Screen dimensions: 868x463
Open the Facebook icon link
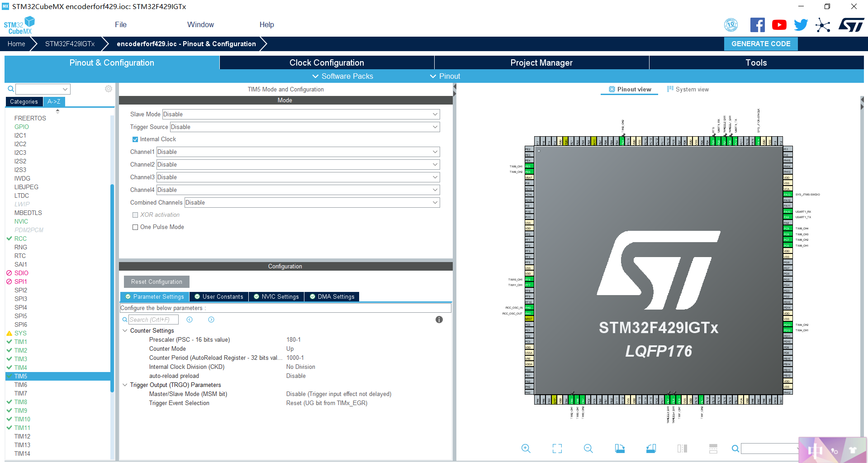757,25
